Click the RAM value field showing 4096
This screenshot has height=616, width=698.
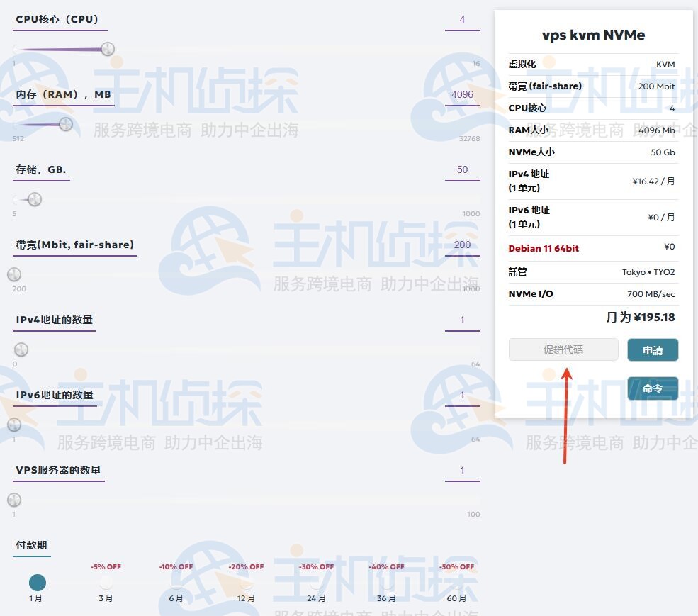(462, 95)
